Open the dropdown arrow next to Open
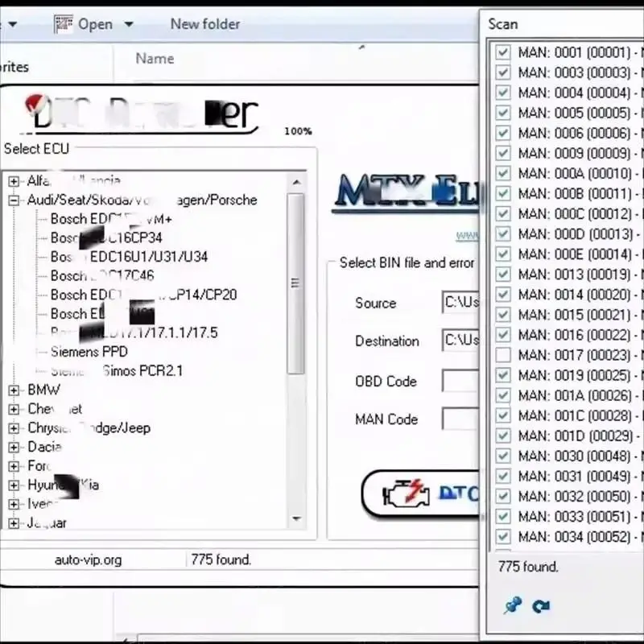The image size is (644, 644). 128,23
